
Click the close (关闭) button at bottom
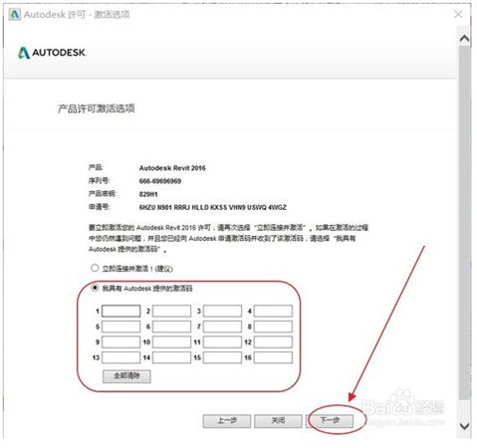pyautogui.click(x=278, y=421)
